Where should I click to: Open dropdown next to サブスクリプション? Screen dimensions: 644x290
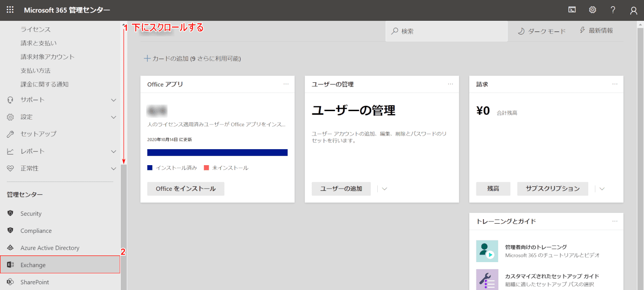coord(602,189)
